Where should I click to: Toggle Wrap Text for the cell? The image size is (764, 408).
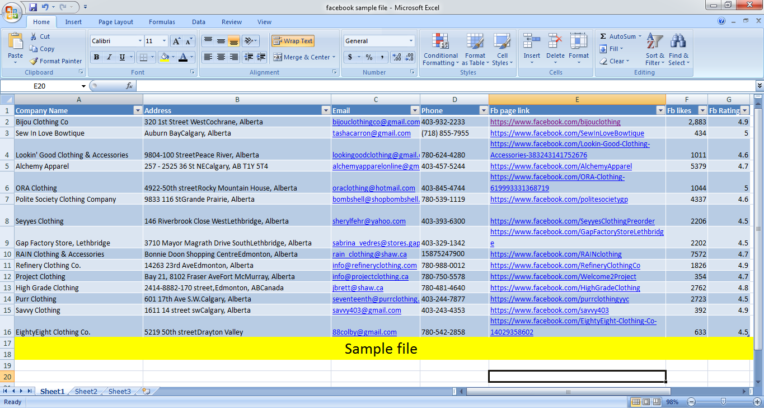click(293, 41)
